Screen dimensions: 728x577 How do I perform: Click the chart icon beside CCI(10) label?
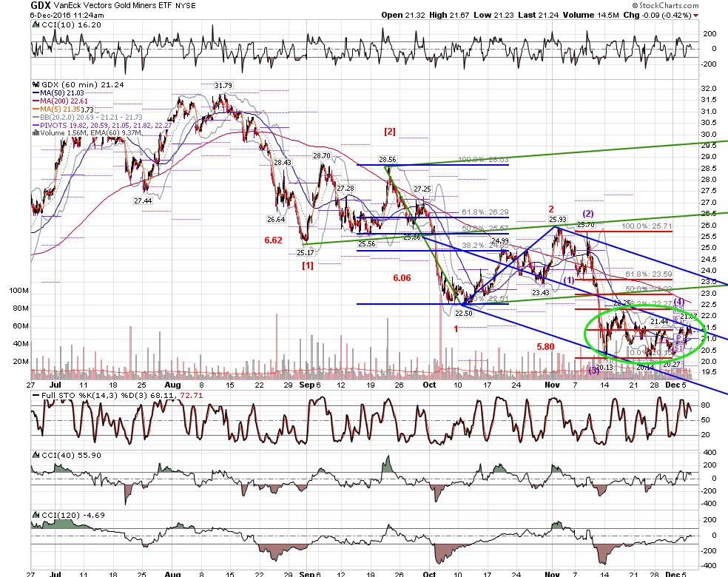36,24
